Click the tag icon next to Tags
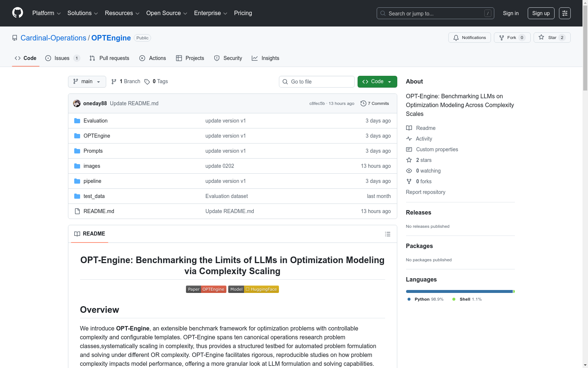Screen dimensions: 588x368 click(x=147, y=82)
